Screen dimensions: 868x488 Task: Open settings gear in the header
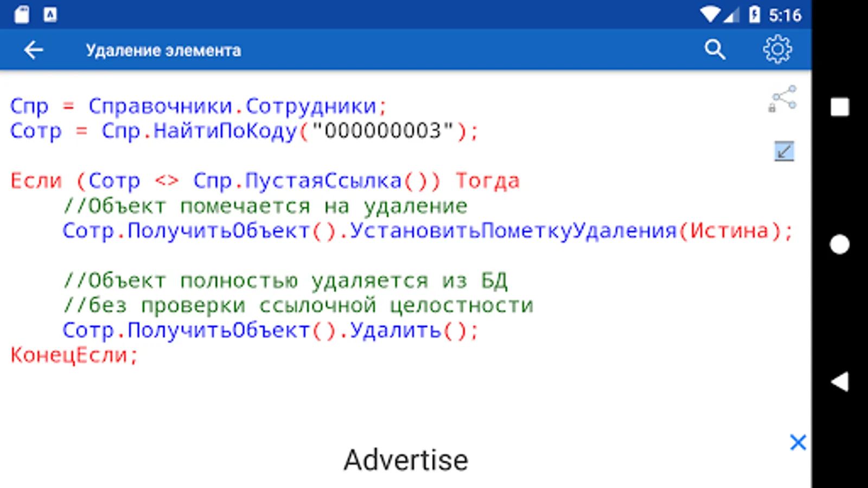tap(777, 50)
